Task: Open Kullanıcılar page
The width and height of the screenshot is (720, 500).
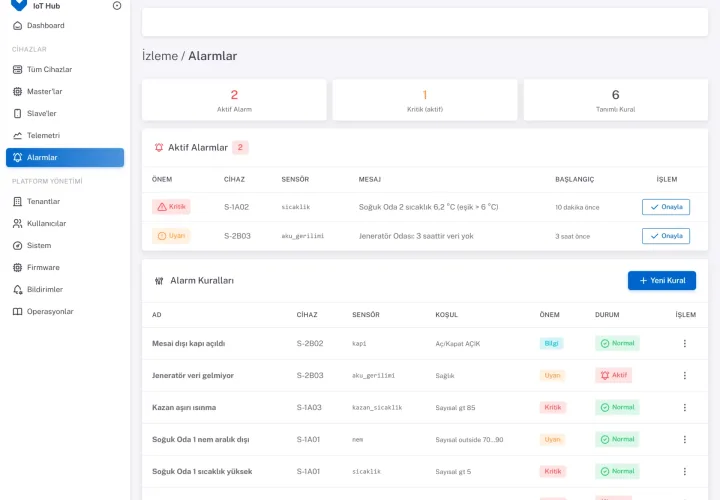Action: [x=65, y=224]
